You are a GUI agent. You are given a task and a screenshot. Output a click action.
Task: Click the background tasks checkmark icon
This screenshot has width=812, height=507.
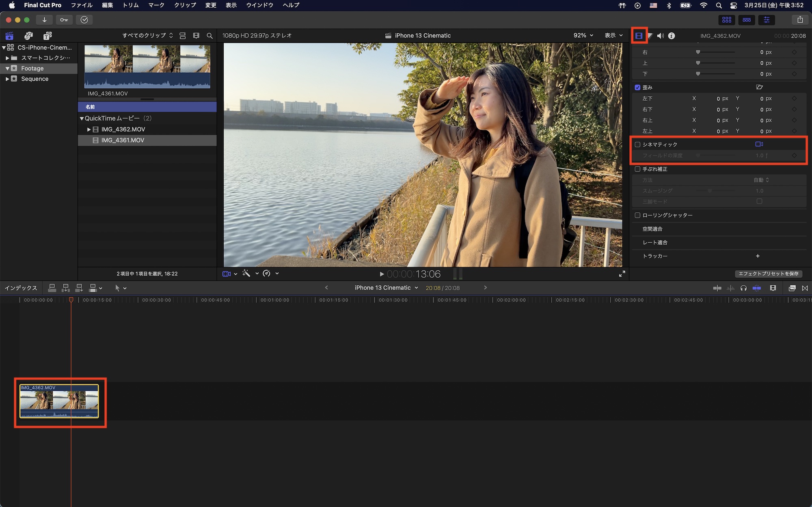tap(84, 20)
